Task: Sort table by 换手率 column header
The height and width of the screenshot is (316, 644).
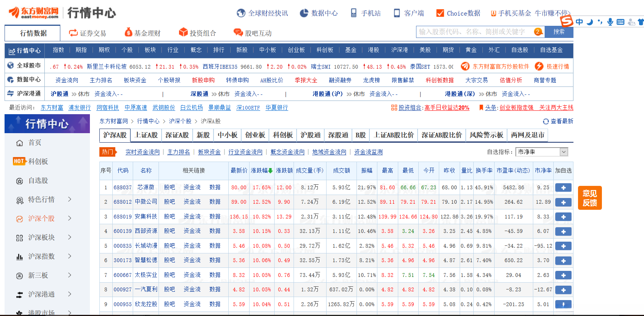Action: [484, 171]
